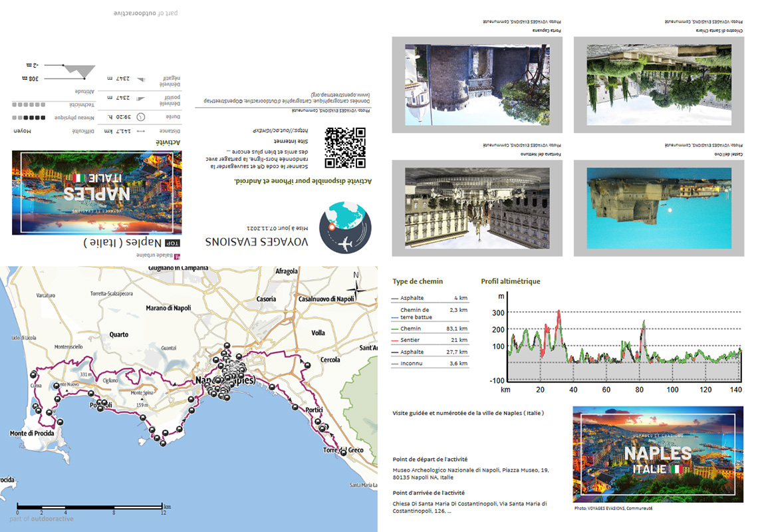Click the "Point de départ de l'activité" heading
The image size is (758, 532).
click(430, 460)
